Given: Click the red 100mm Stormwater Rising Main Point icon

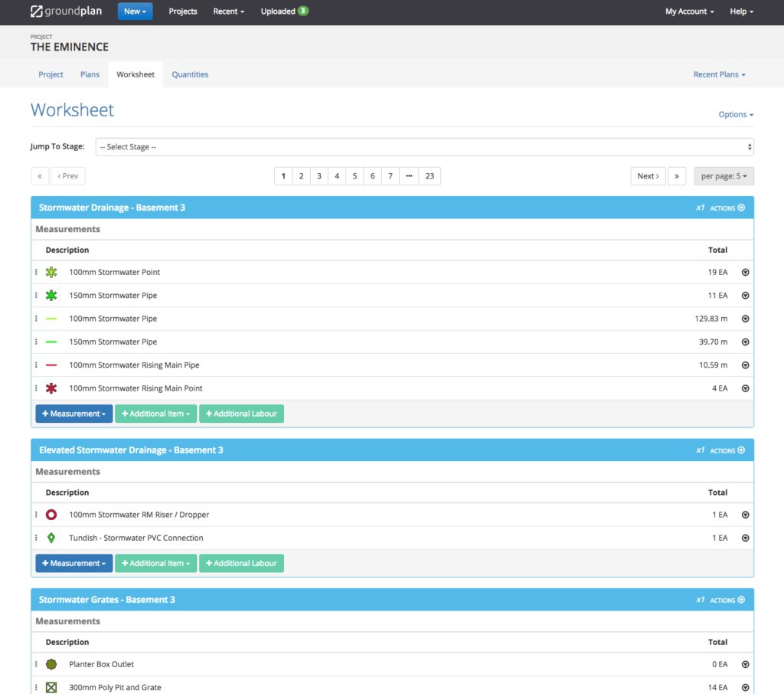Looking at the screenshot, I should (x=51, y=388).
